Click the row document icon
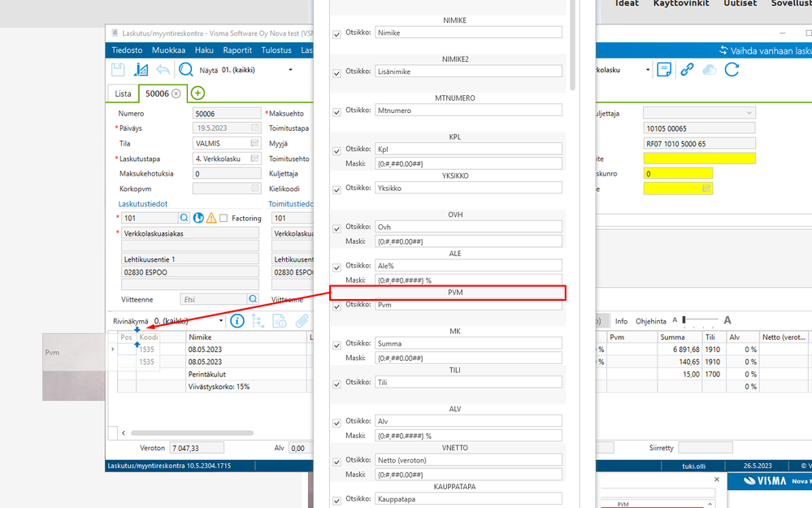Screen dimensions: 812x508 280,321
